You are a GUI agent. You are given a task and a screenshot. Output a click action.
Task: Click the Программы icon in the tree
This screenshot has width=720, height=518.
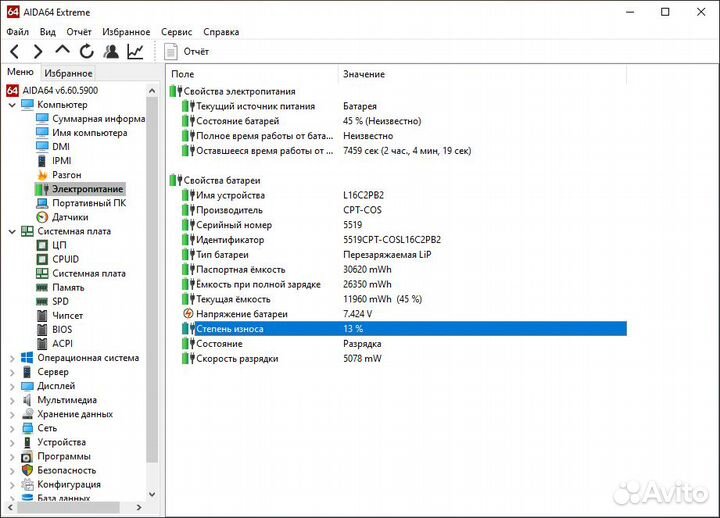(x=27, y=457)
